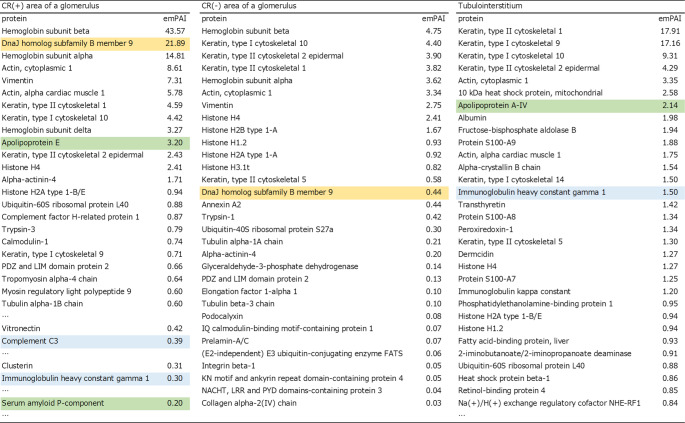Click the CR(+) area of a glomerulus heading
Viewport: 685px width, 423px height.
50,6
